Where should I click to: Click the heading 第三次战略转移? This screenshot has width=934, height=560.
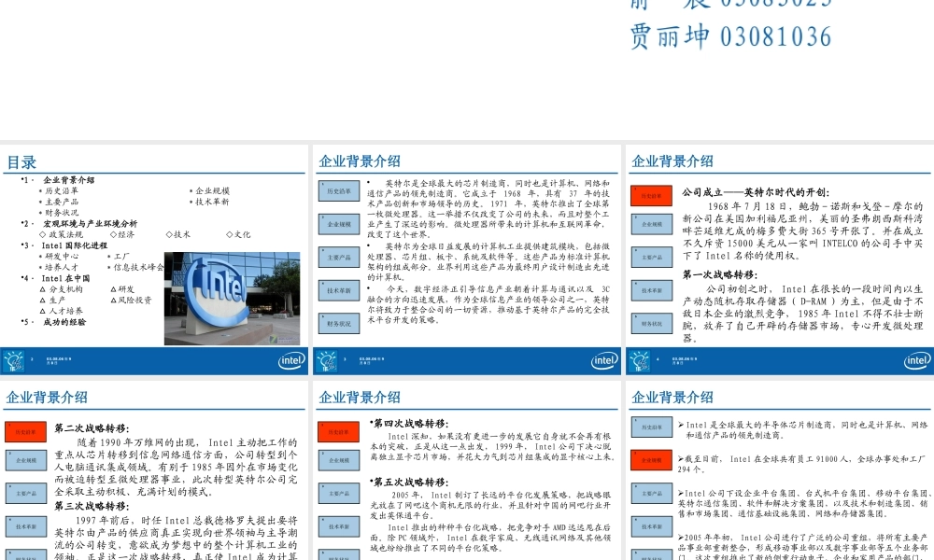(92, 507)
